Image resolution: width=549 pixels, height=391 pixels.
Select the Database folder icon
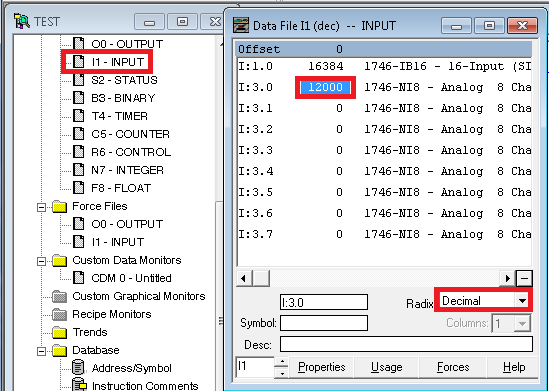click(x=60, y=350)
